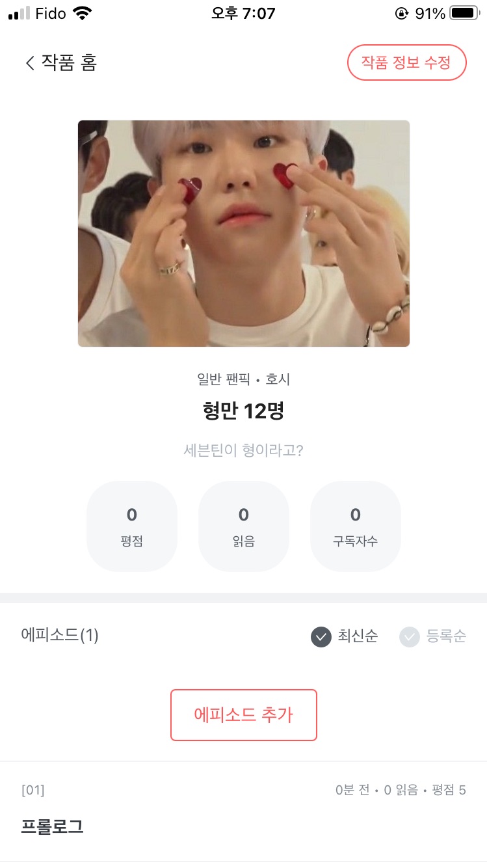Viewport: 487px width, 868px height.
Task: Tap the back arrow chevron
Action: pos(29,63)
